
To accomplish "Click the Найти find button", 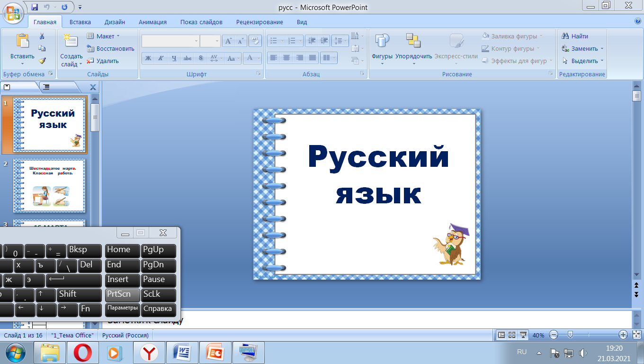I will (575, 36).
